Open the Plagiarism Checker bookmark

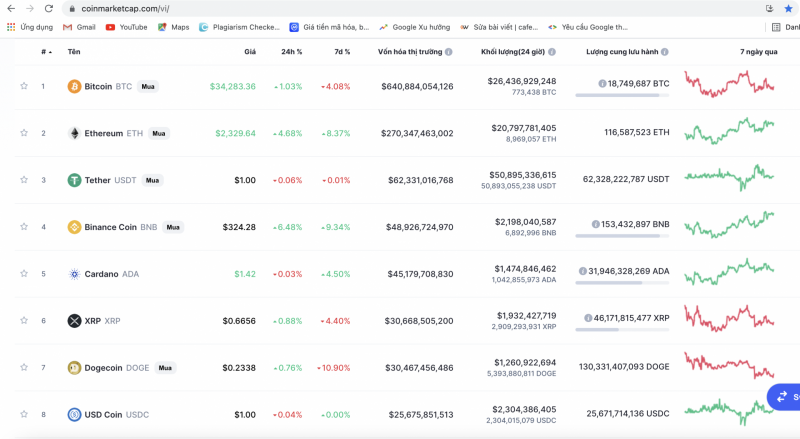239,27
